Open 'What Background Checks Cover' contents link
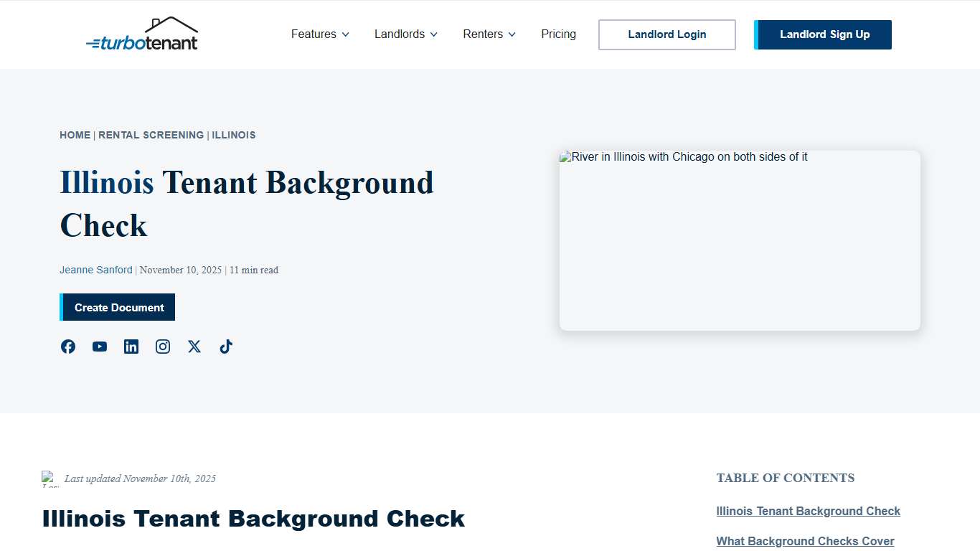The width and height of the screenshot is (980, 551). pos(805,541)
